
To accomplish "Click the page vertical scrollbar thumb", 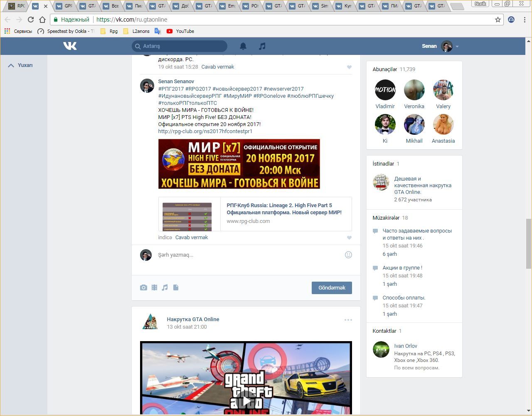I will coord(529,243).
